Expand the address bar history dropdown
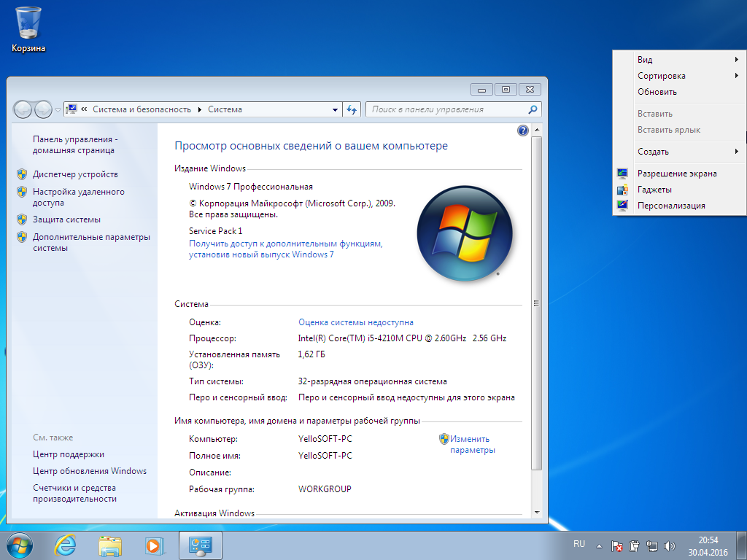The height and width of the screenshot is (560, 747). pyautogui.click(x=335, y=109)
